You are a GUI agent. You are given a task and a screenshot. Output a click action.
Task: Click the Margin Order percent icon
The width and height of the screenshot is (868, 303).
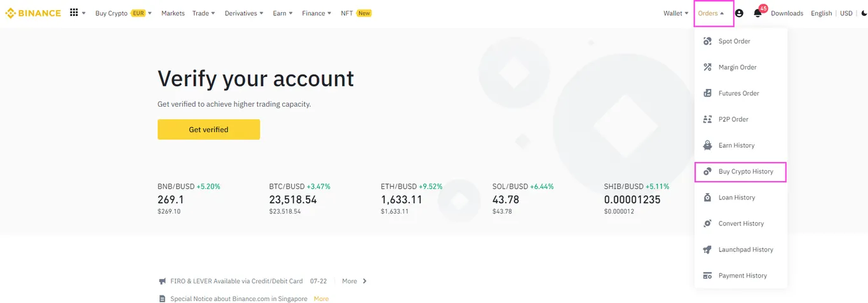(x=707, y=67)
